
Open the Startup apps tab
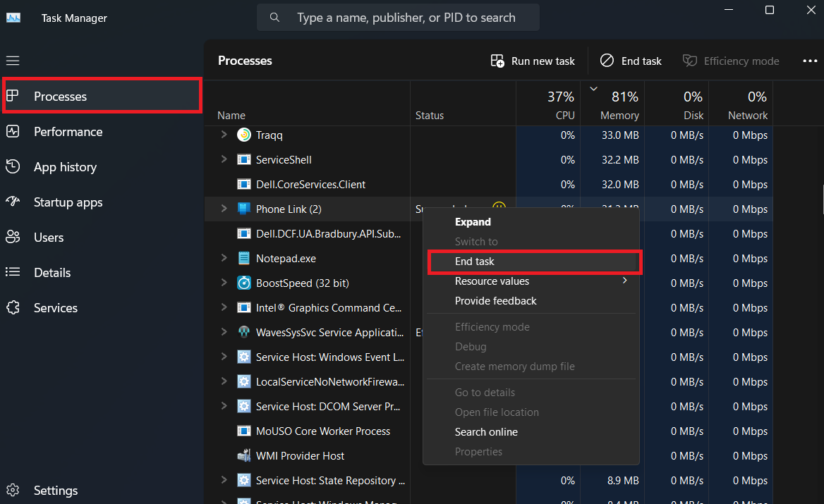click(102, 202)
